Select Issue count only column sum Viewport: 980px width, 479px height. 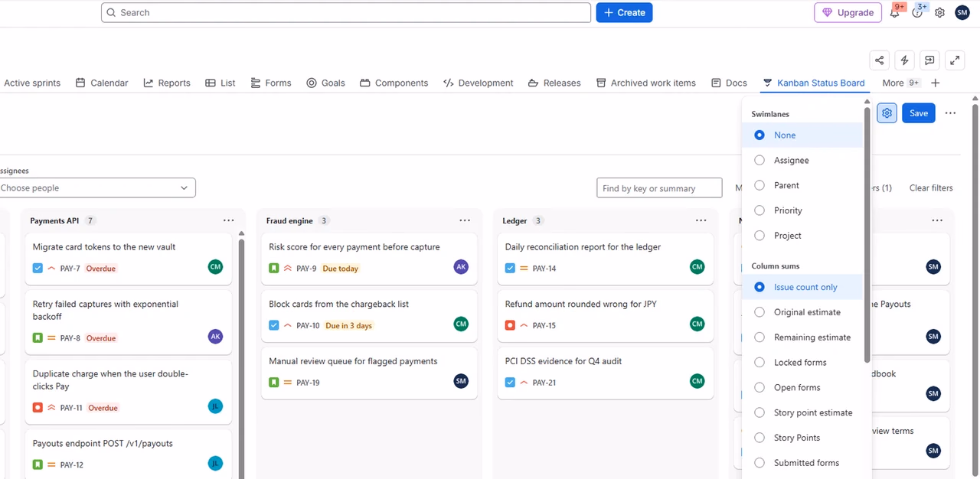pos(802,287)
